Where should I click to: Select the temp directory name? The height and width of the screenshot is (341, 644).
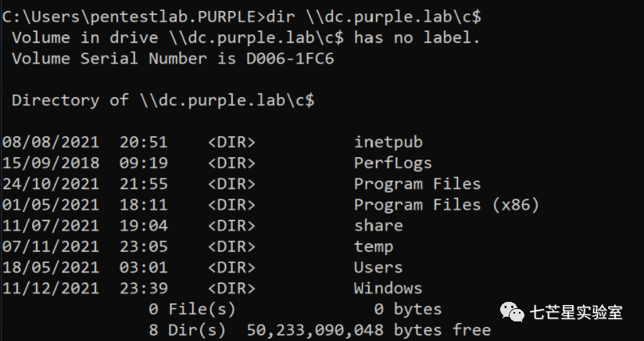(x=374, y=247)
